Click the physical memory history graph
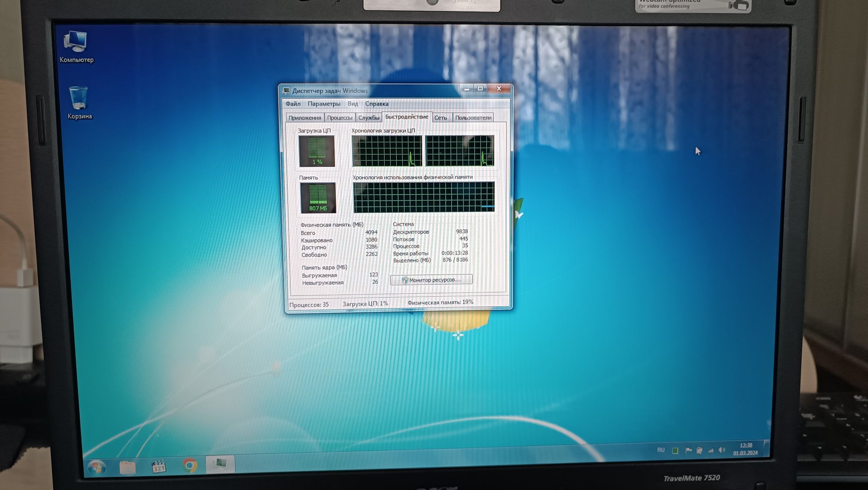The width and height of the screenshot is (868, 490). 424,197
